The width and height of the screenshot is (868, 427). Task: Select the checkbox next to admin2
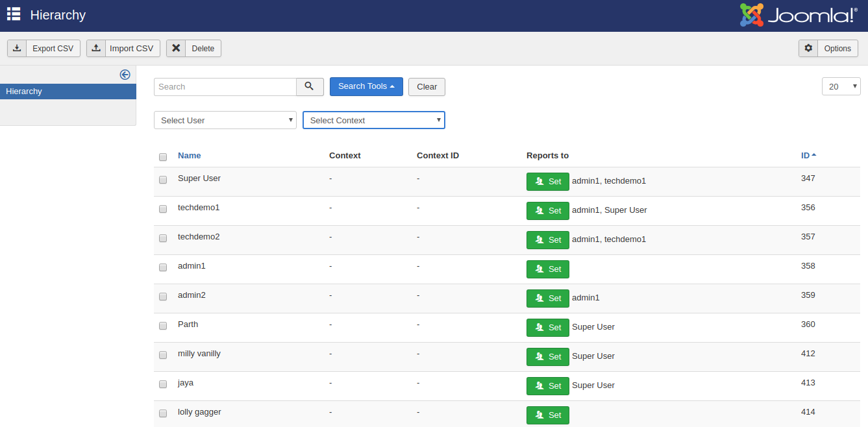pyautogui.click(x=163, y=297)
